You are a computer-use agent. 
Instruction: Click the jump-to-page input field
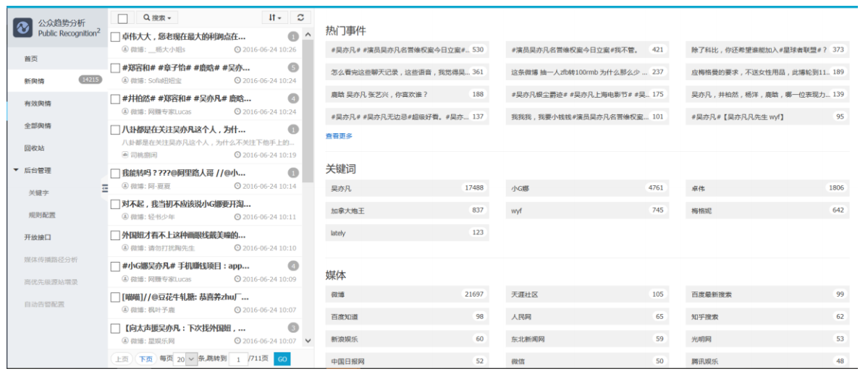(x=238, y=359)
